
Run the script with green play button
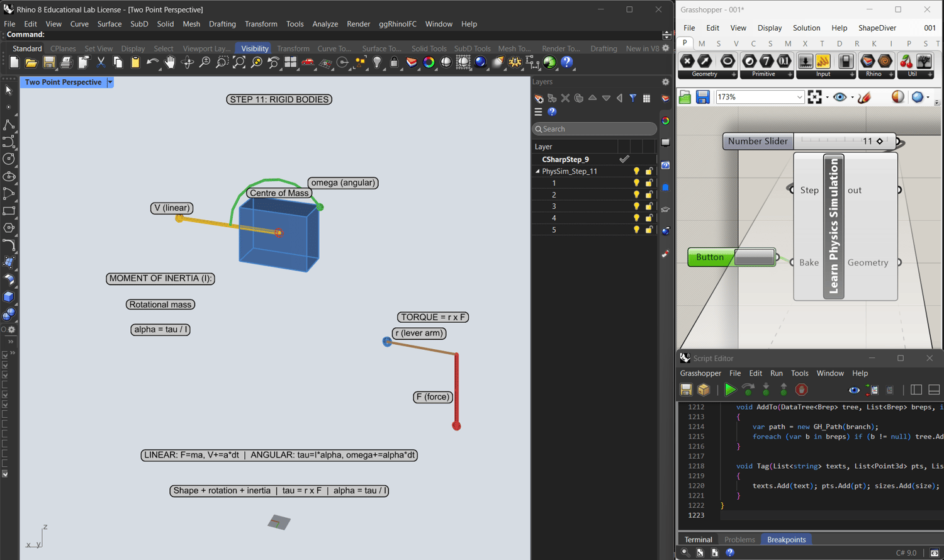[x=730, y=390]
